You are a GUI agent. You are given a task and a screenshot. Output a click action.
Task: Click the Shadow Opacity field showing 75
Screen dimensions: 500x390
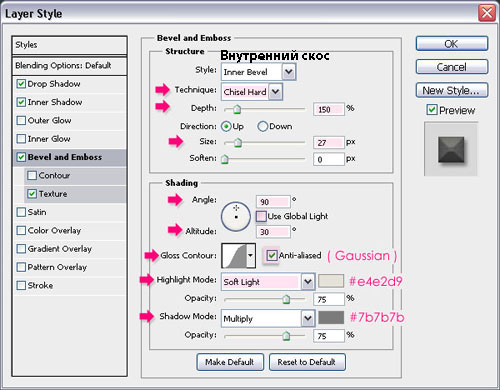click(x=329, y=336)
